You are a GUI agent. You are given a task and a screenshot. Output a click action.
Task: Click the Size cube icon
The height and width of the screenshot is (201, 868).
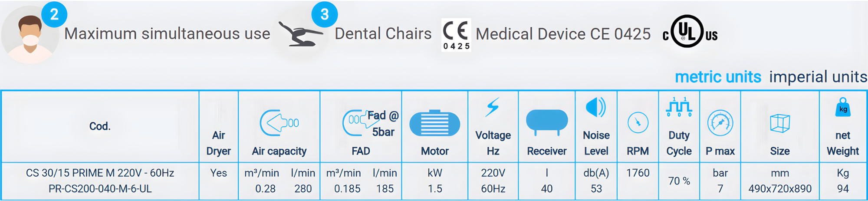click(x=779, y=123)
